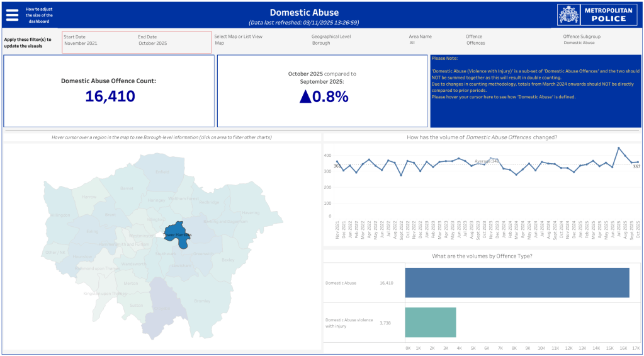The height and width of the screenshot is (356, 644).
Task: Click the final Oct 2025 line chart point
Action: tap(638, 162)
